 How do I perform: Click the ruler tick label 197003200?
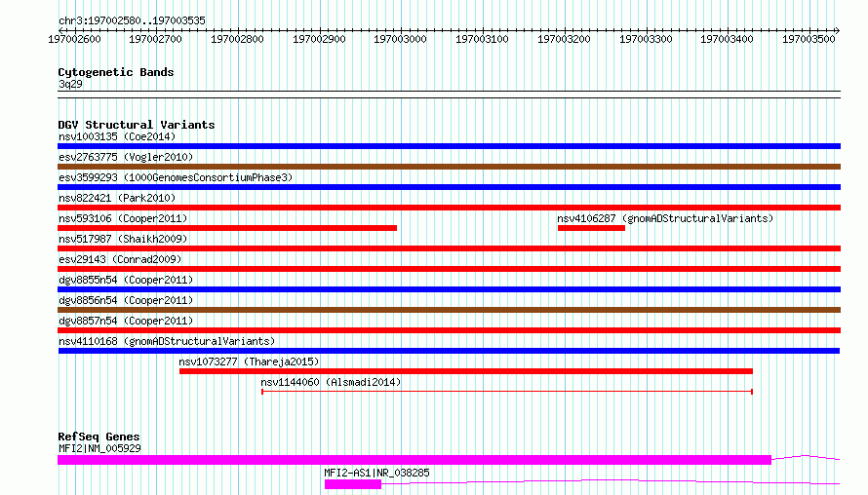(x=564, y=39)
